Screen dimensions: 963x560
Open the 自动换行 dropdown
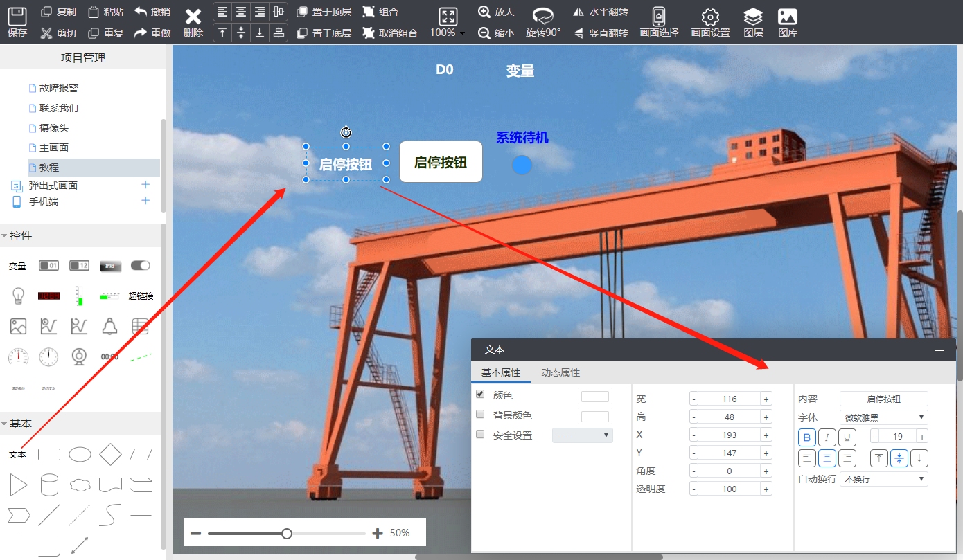pos(883,479)
